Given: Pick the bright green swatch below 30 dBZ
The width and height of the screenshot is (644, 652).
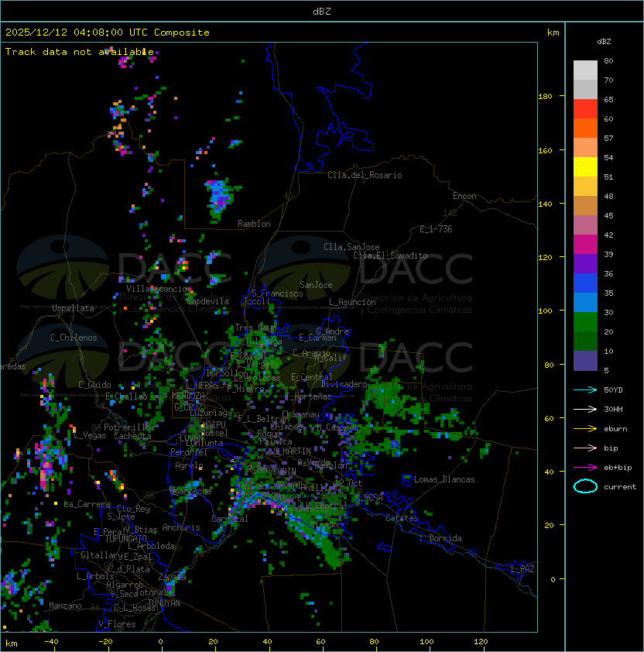Looking at the screenshot, I should click(x=585, y=322).
